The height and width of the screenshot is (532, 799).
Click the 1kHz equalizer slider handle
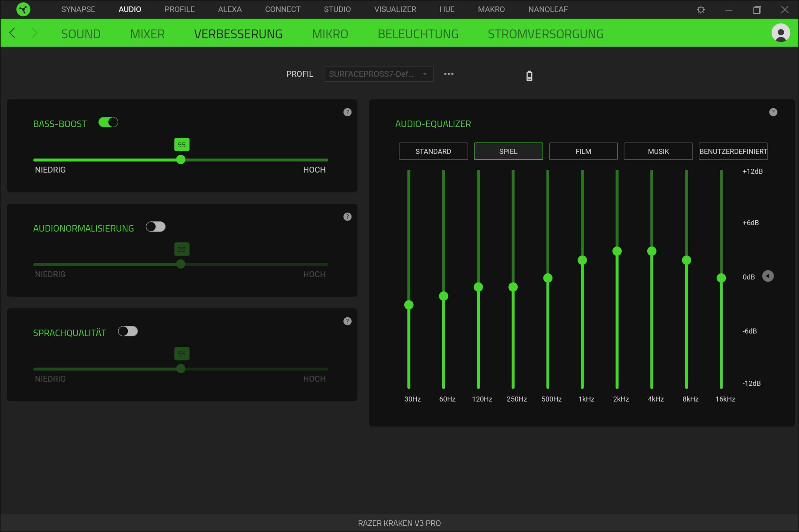582,260
